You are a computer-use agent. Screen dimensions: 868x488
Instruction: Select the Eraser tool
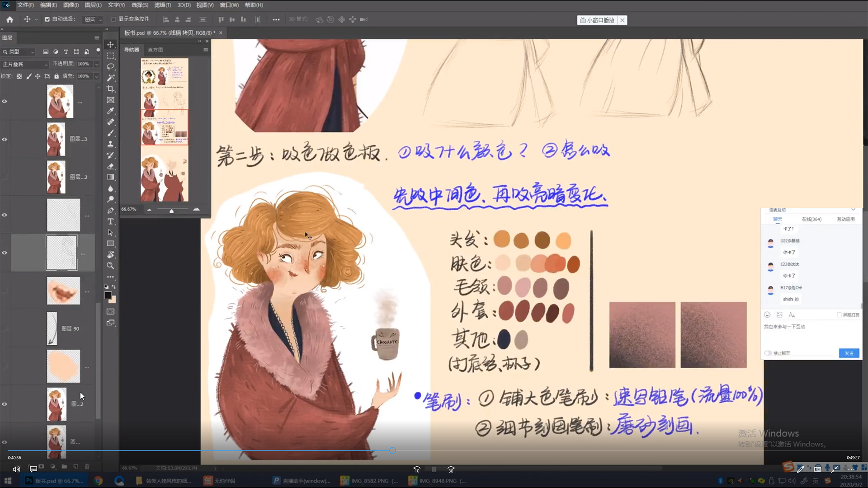coord(110,166)
